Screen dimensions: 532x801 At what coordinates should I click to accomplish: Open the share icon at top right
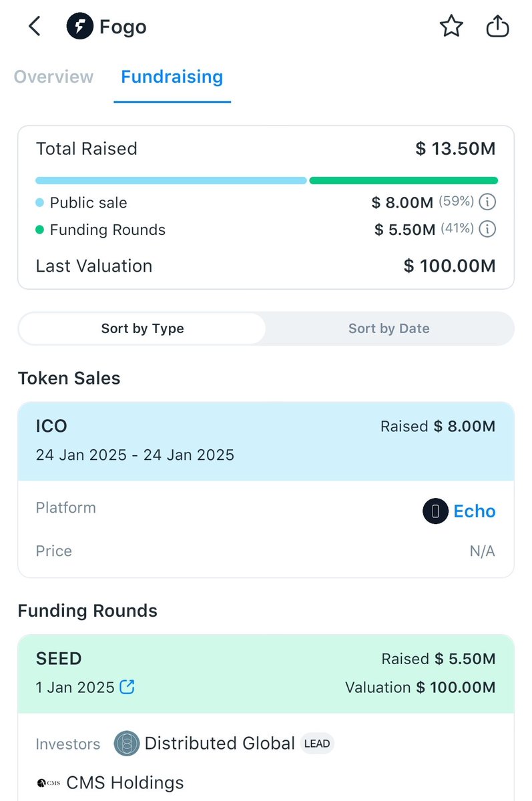tap(497, 27)
